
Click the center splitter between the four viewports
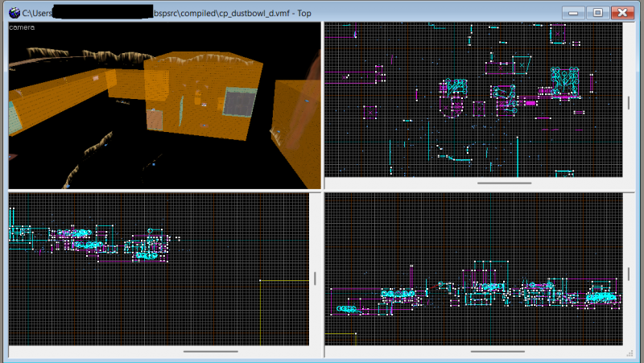(323, 191)
